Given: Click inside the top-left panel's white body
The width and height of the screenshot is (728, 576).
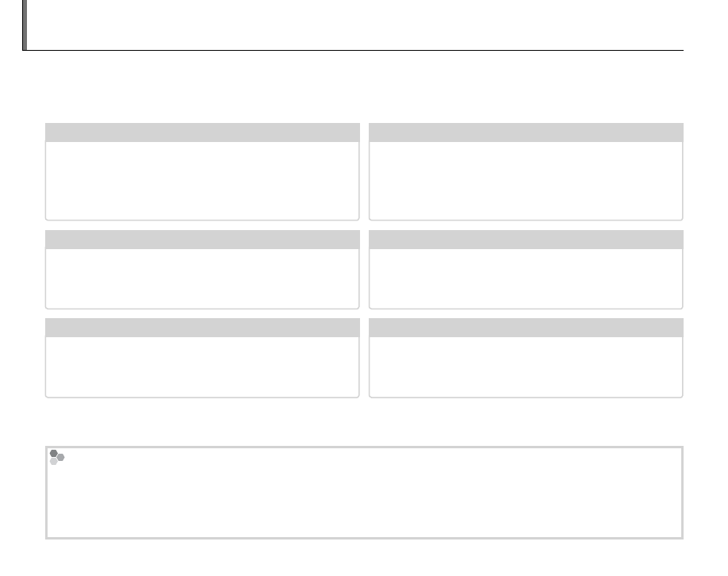Looking at the screenshot, I should pos(202,180).
